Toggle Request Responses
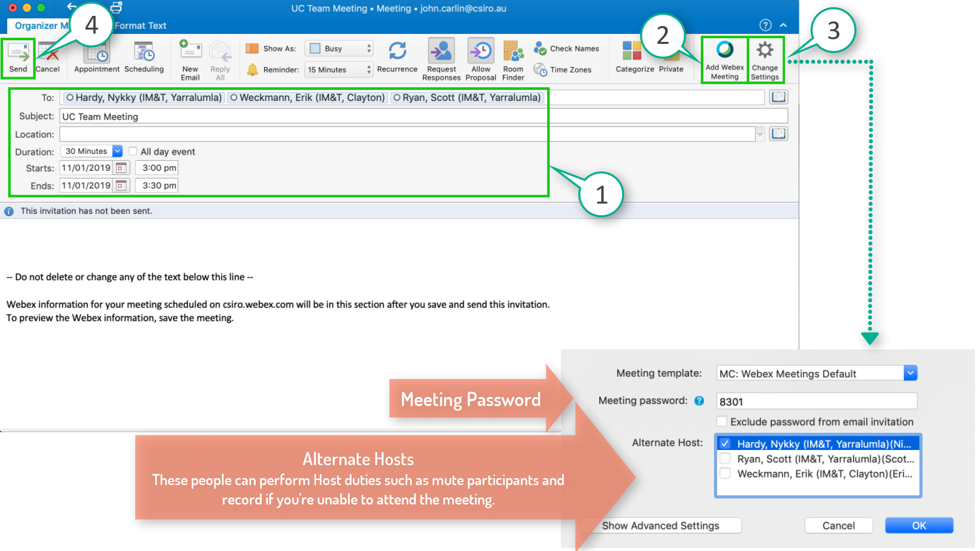980x551 pixels. [x=442, y=60]
